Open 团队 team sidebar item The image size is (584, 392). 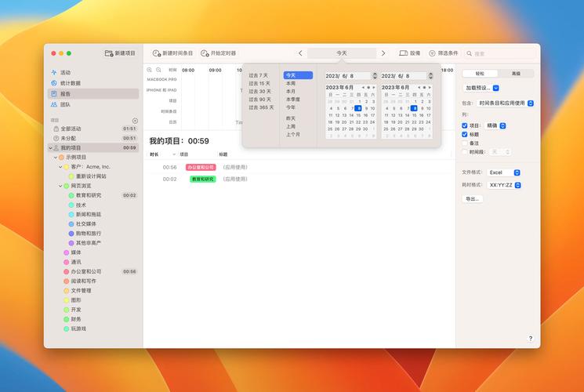point(93,104)
